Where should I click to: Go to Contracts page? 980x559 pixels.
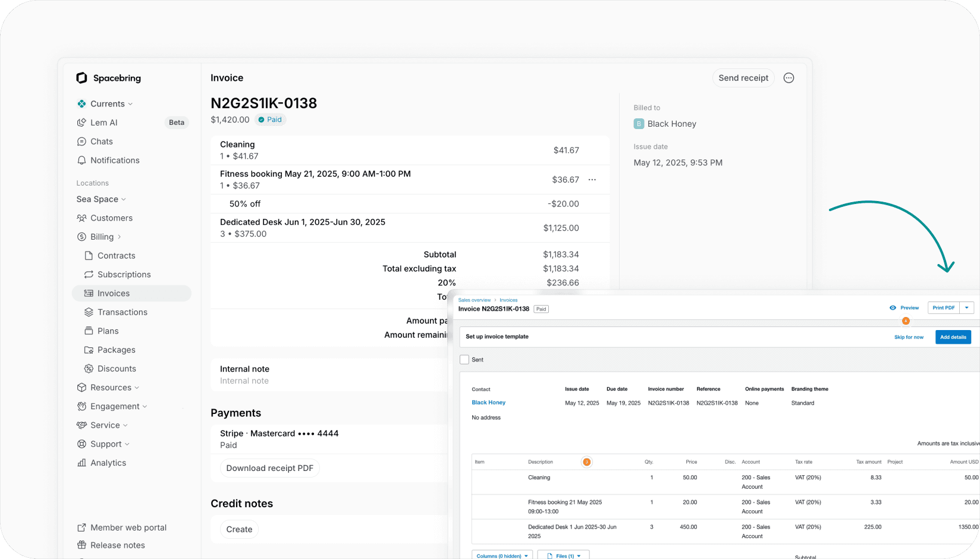coord(117,256)
